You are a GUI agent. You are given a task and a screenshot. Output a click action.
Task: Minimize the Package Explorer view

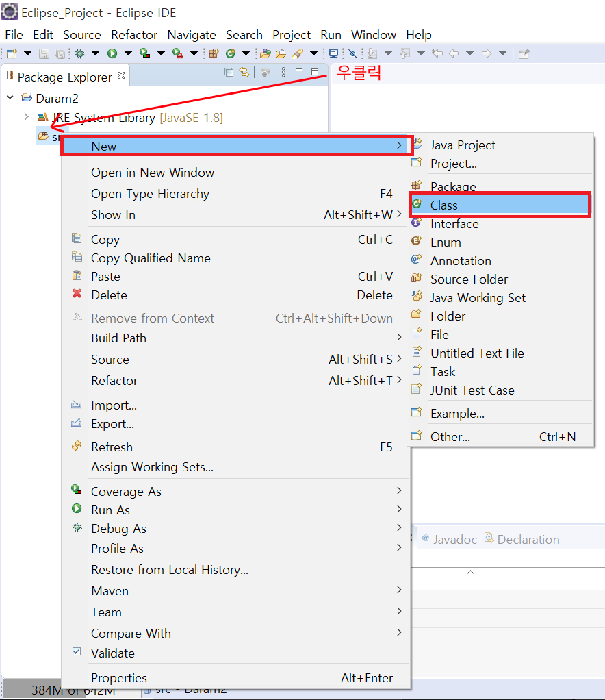pos(299,71)
